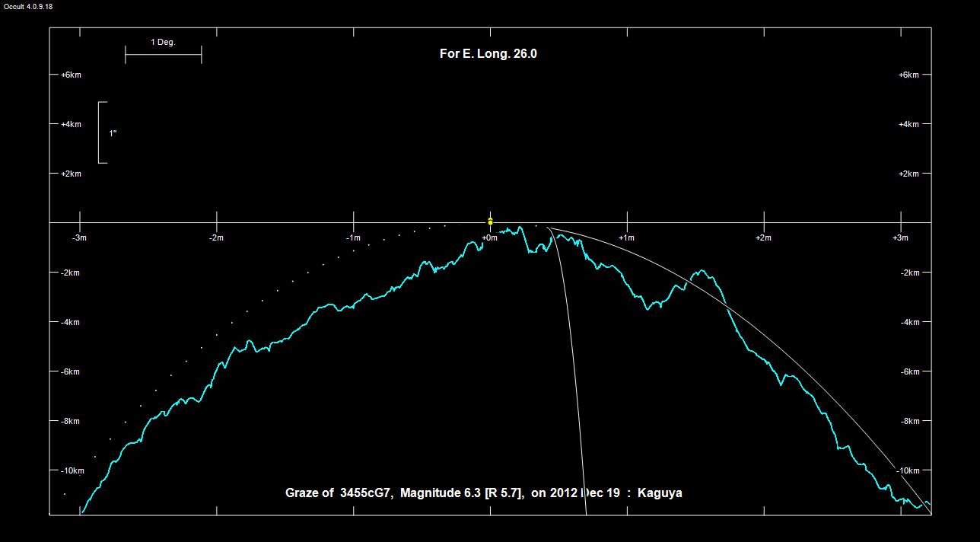Viewport: 980px width, 542px height.
Task: Click the +1m axis tick label
Action: tap(626, 238)
